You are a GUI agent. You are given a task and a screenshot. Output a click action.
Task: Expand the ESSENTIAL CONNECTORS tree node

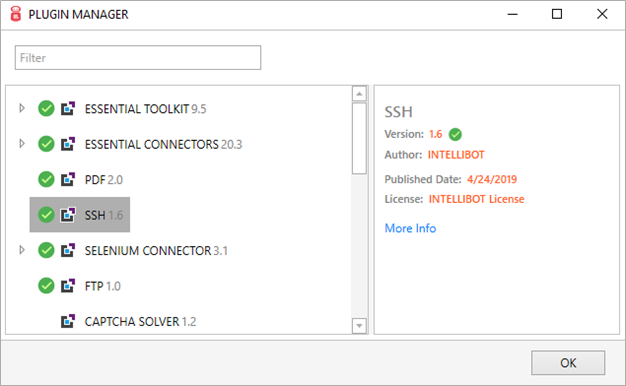[x=22, y=143]
